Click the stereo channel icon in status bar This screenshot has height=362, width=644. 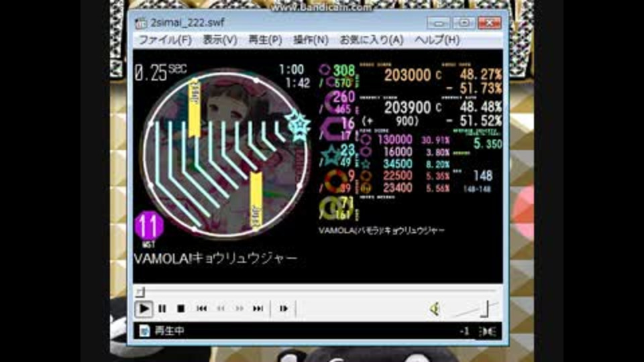point(488,331)
